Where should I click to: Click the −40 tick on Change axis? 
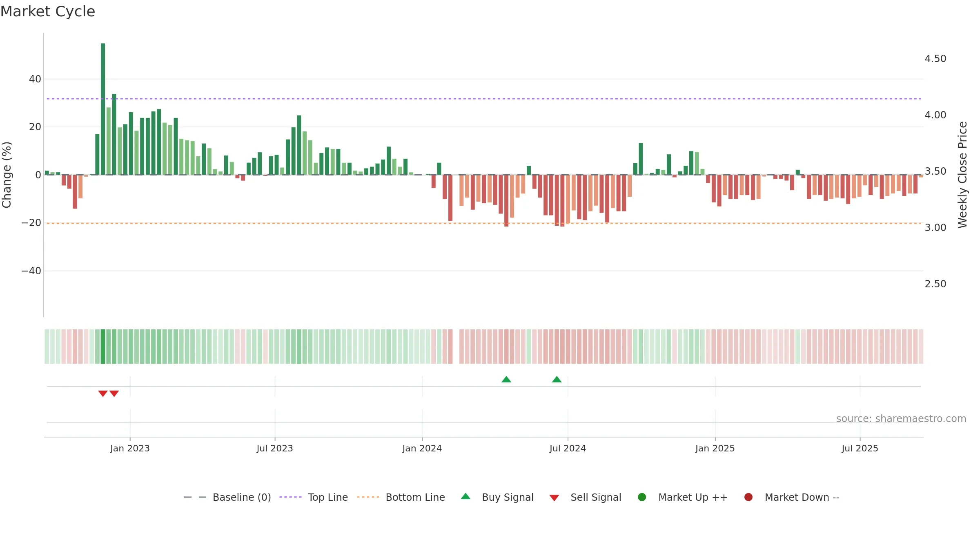coord(31,271)
